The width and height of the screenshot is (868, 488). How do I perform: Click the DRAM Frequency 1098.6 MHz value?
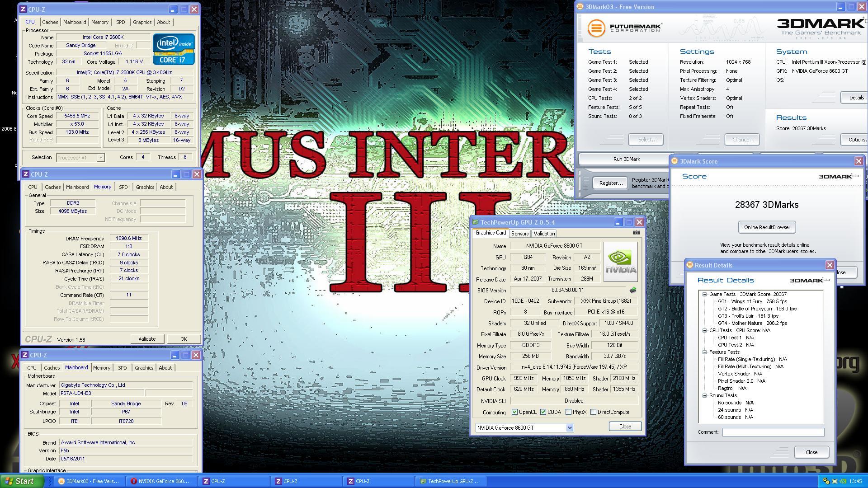point(129,238)
